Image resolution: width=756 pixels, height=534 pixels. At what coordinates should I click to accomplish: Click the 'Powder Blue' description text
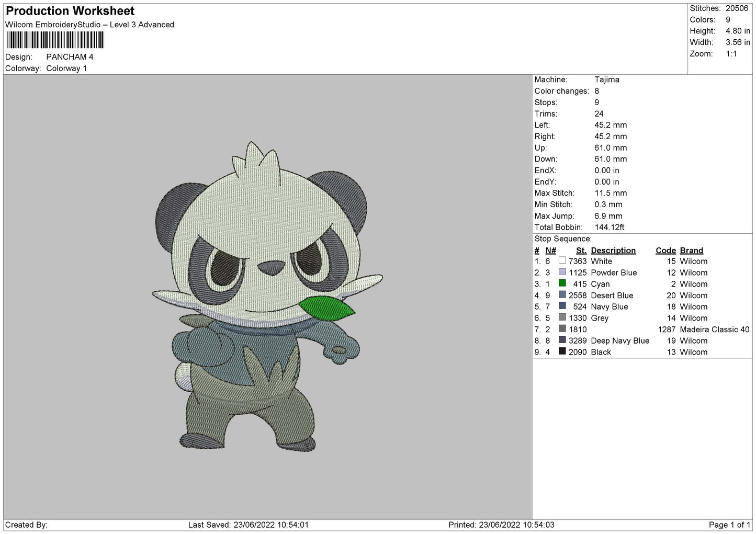(x=614, y=272)
